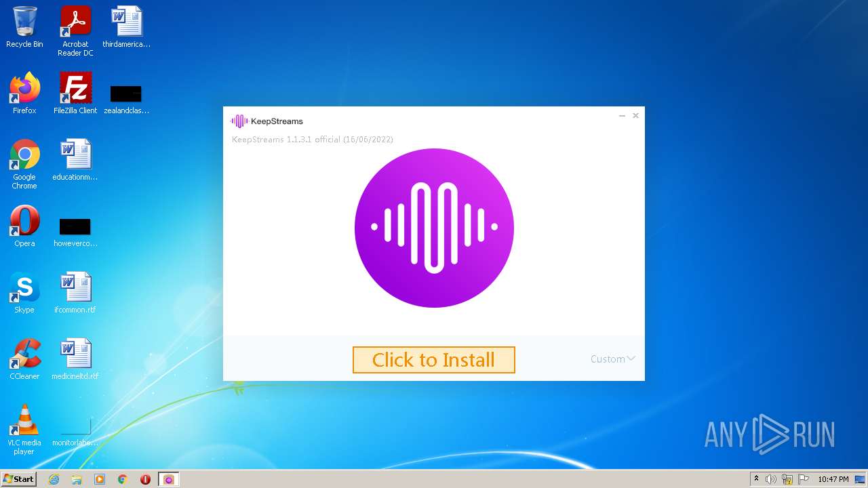Screen dimensions: 868x488
Task: Select the Skype desktop shortcut
Action: 24,293
